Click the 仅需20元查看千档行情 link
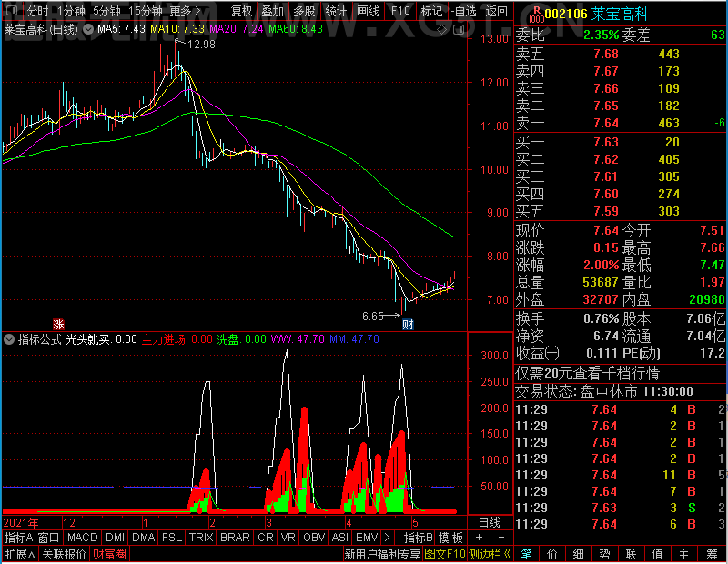Viewport: 728px width, 564px height. (587, 373)
